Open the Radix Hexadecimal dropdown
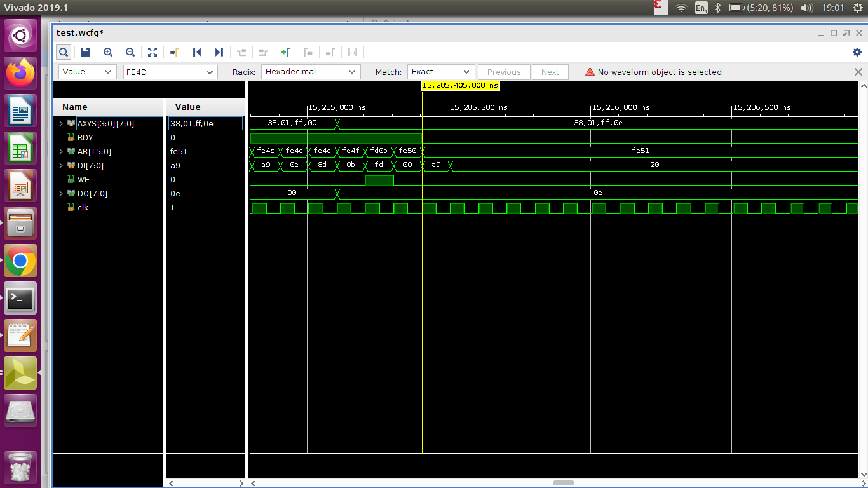The height and width of the screenshot is (488, 868). tap(311, 72)
